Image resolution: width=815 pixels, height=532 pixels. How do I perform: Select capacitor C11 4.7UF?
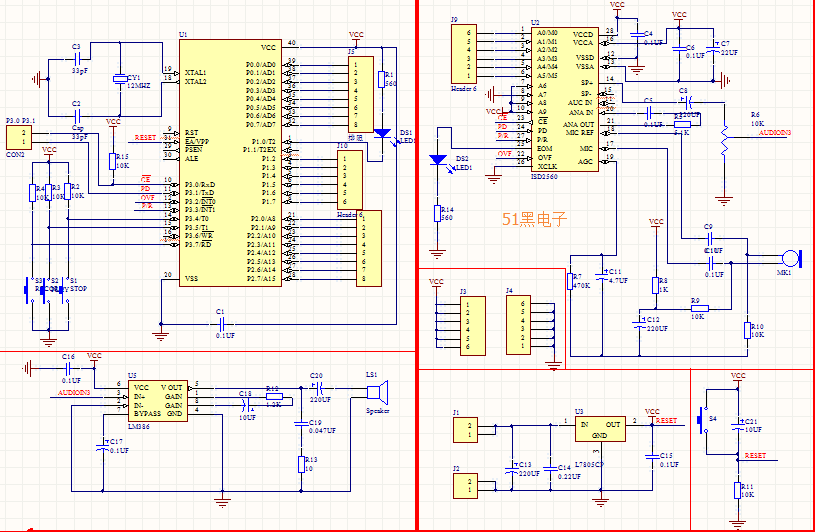click(602, 276)
